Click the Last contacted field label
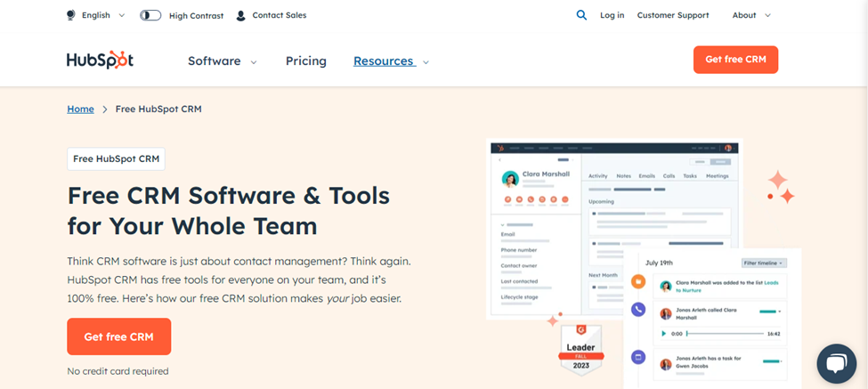Viewport: 868px width, 389px height. 519,281
